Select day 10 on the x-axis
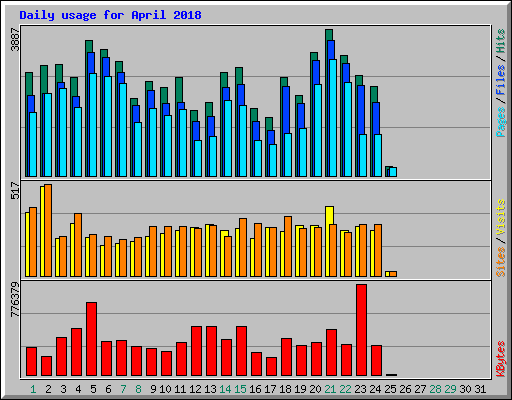The image size is (512, 400). 165,389
